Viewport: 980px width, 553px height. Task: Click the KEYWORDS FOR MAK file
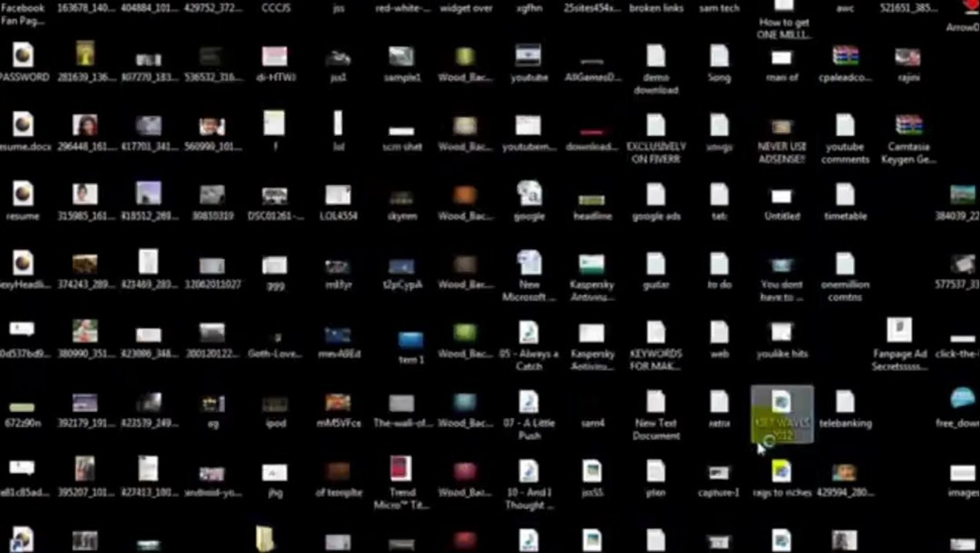pos(655,332)
